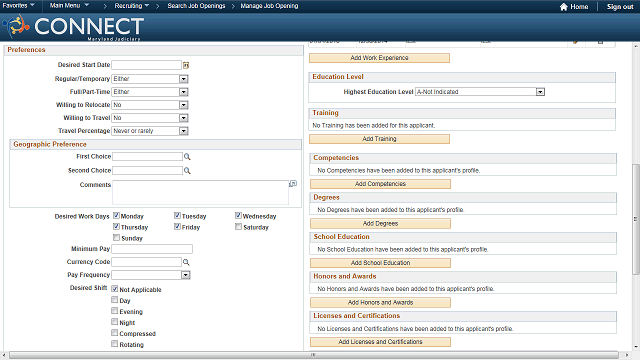Click the Add School Education button
Screen dimensions: 640x360
click(x=380, y=263)
